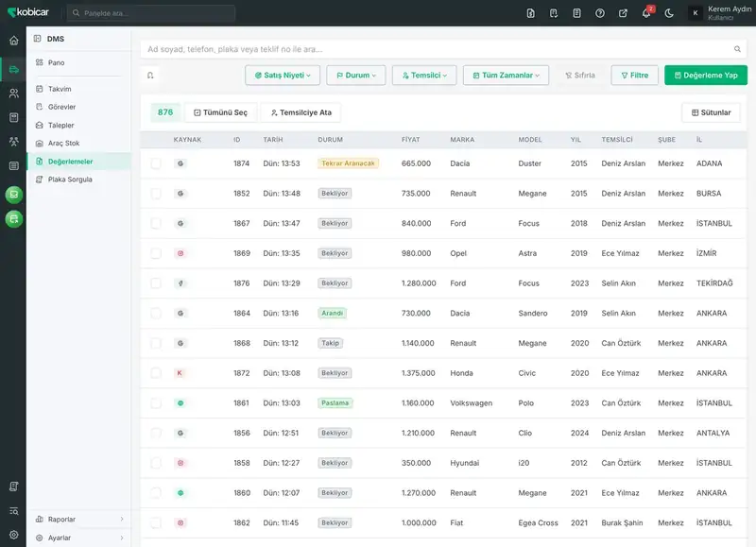Open the help question mark icon

tap(600, 13)
